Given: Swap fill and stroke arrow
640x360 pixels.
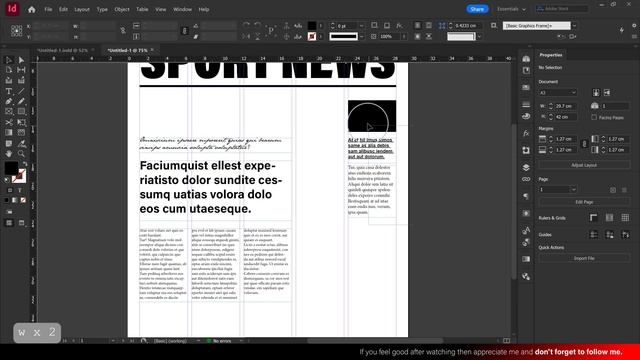Looking at the screenshot, I should click(25, 164).
